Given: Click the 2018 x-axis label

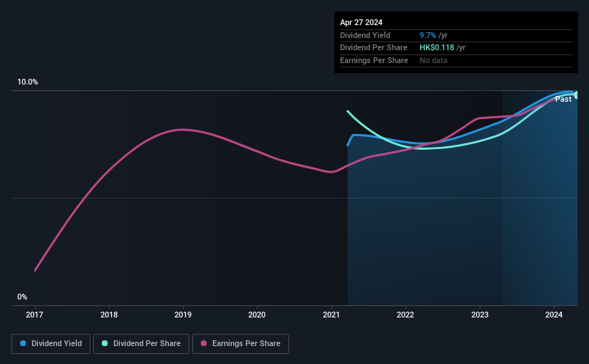Looking at the screenshot, I should point(109,315).
